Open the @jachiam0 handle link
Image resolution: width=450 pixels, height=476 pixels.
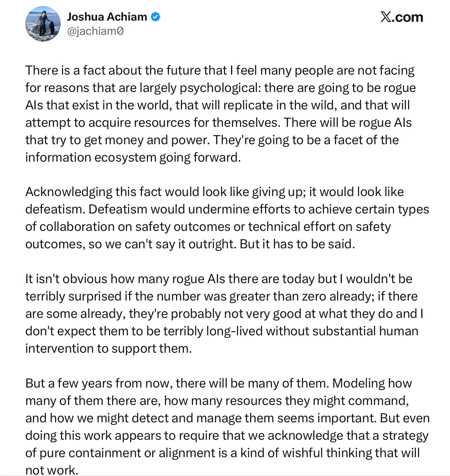(95, 31)
